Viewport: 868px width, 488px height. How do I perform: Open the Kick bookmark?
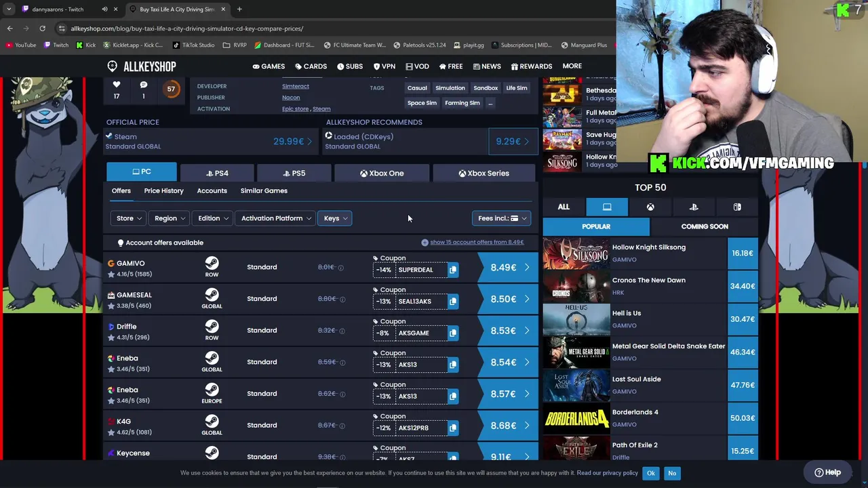[86, 45]
